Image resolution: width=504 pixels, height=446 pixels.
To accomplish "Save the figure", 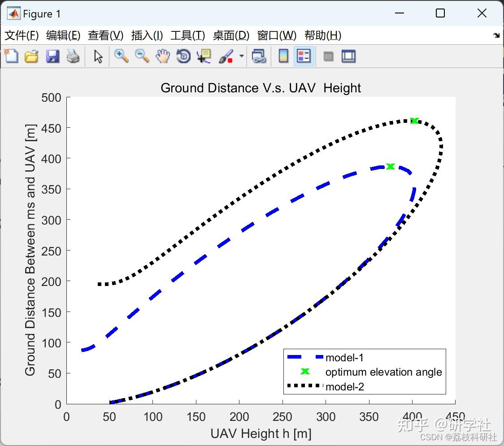I will (x=52, y=56).
